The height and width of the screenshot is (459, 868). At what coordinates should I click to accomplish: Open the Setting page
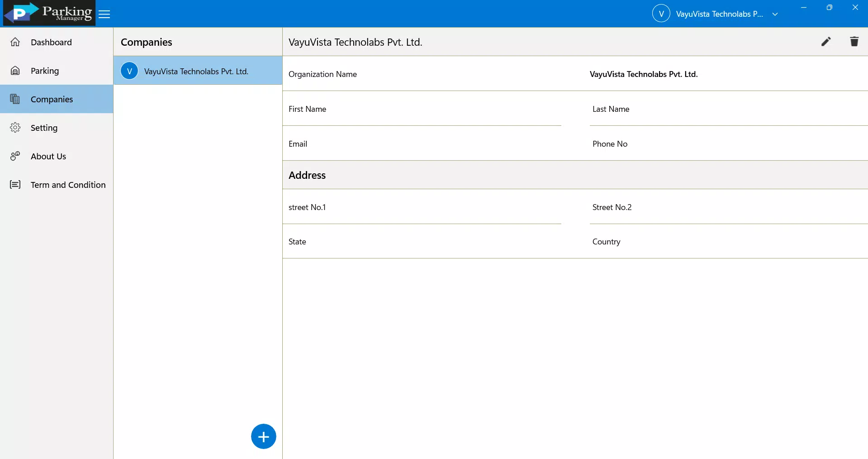tap(57, 128)
